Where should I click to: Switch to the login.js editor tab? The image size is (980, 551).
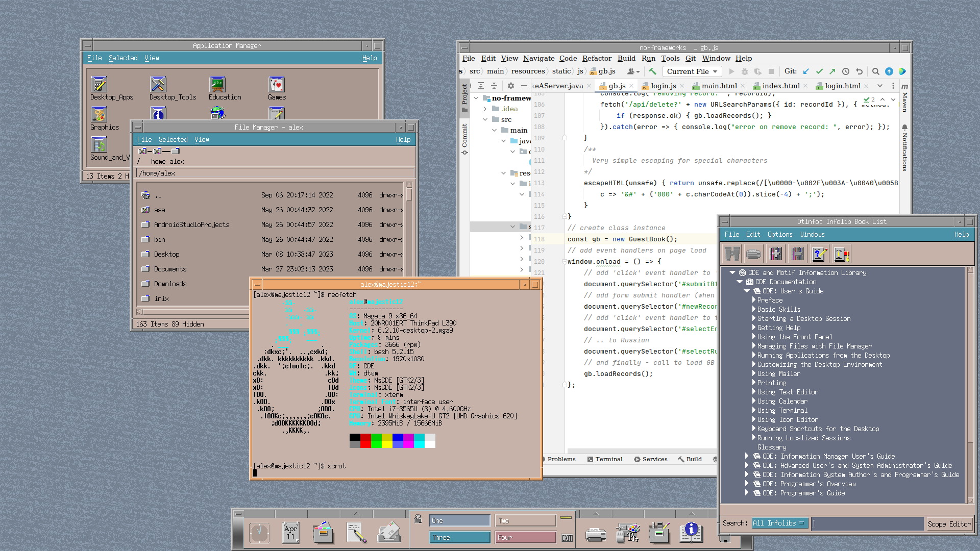point(663,86)
